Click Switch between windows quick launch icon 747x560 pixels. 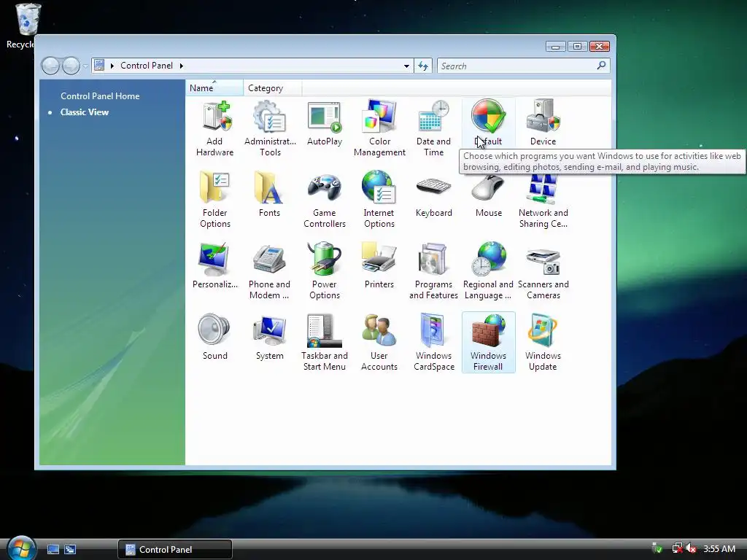coord(70,550)
